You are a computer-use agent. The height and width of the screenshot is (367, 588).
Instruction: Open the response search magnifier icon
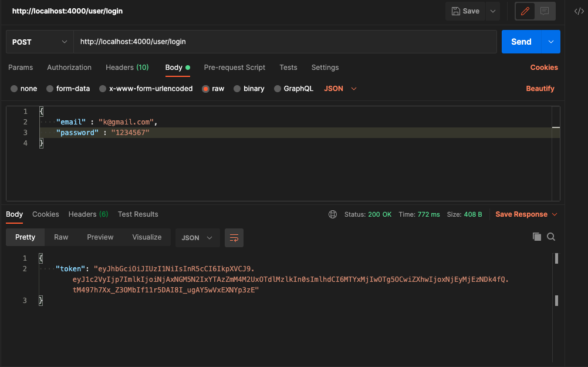coord(551,237)
